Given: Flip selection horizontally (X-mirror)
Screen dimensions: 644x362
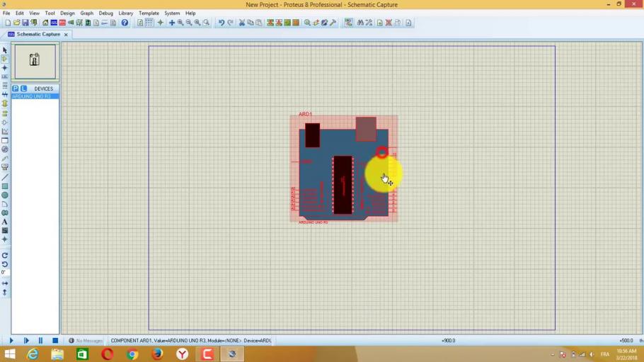Looking at the screenshot, I should [5, 283].
